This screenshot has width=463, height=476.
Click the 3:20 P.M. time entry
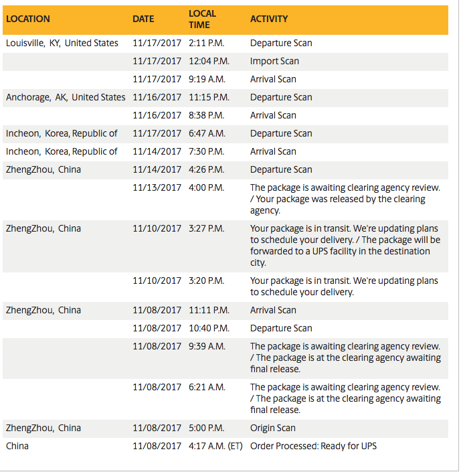(x=206, y=281)
